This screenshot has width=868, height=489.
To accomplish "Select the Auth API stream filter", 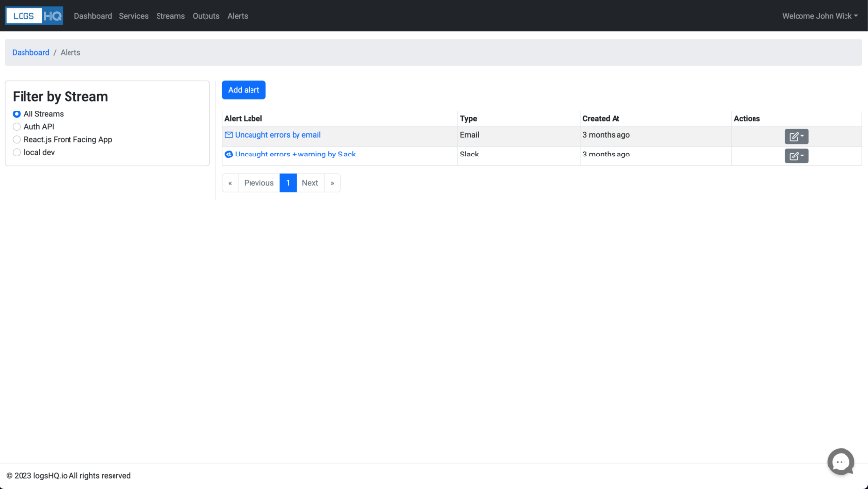I will [17, 127].
